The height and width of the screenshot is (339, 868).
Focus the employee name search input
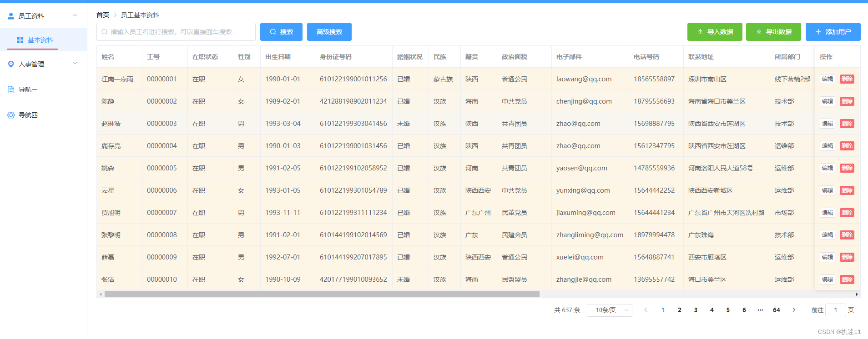point(176,32)
